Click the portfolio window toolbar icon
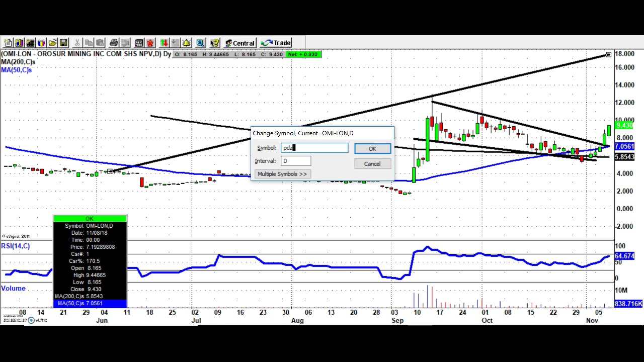The height and width of the screenshot is (362, 644). [x=41, y=43]
